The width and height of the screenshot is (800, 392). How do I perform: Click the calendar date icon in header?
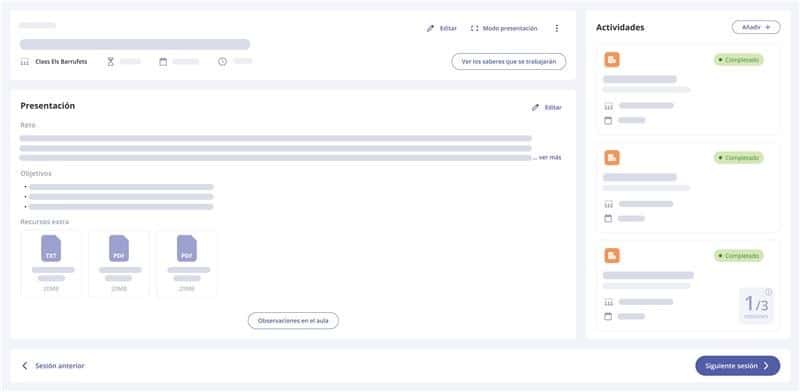163,62
